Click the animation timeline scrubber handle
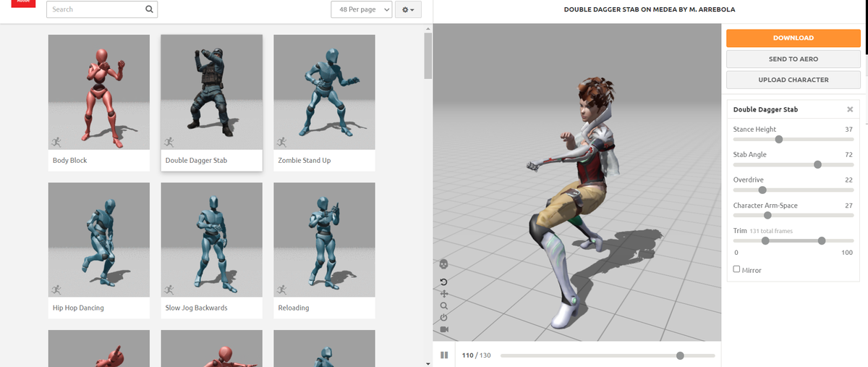 point(680,355)
